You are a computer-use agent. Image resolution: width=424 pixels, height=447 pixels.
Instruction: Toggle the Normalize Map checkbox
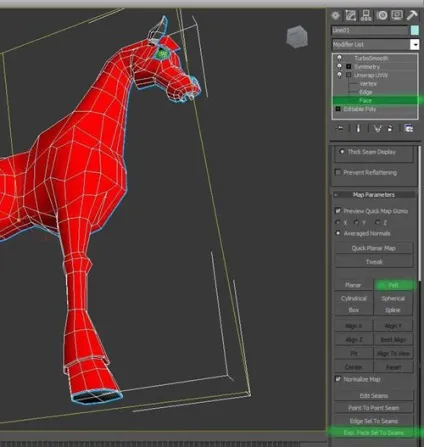[338, 379]
